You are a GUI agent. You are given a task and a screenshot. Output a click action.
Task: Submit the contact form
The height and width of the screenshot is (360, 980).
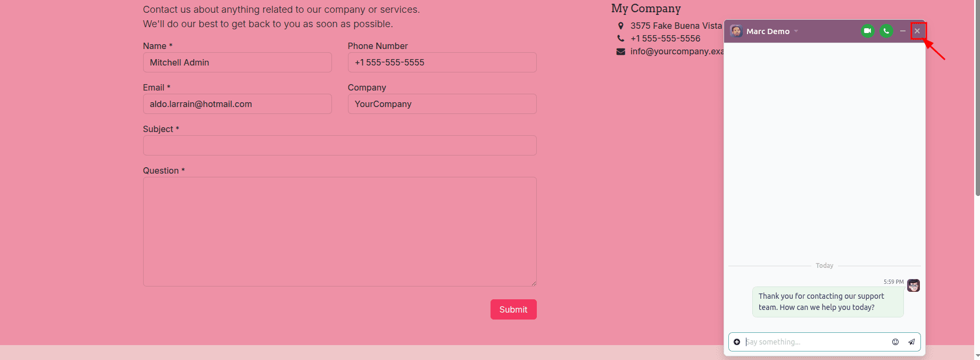(513, 309)
